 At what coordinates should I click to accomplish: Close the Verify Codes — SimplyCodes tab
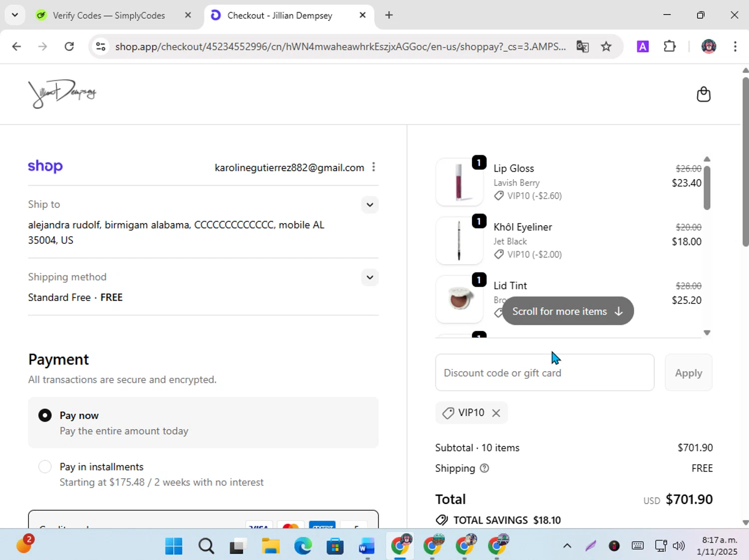point(188,15)
